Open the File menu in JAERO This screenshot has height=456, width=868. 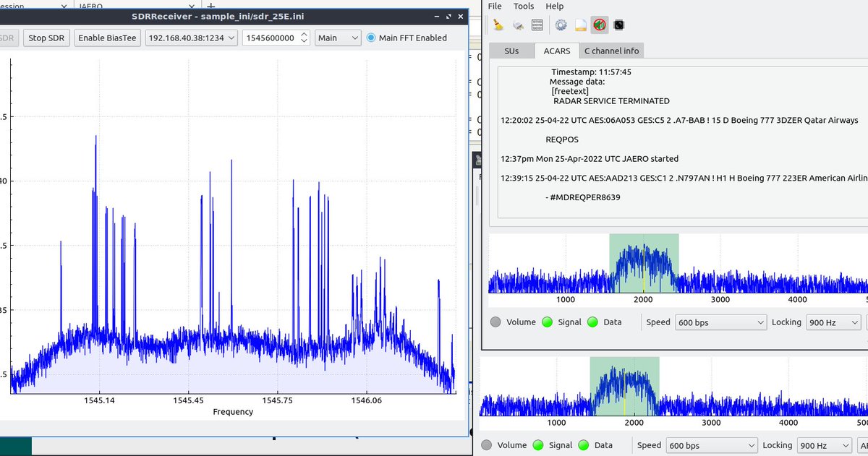click(x=495, y=6)
